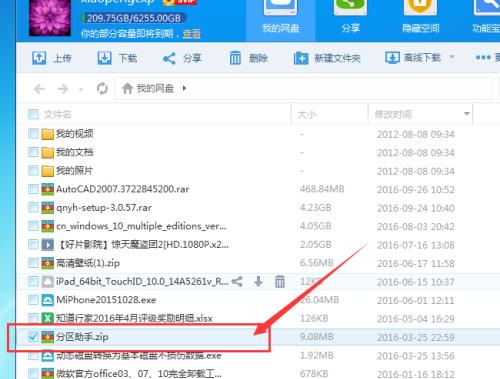Check the 我的照片 folder checkbox

pyautogui.click(x=33, y=171)
